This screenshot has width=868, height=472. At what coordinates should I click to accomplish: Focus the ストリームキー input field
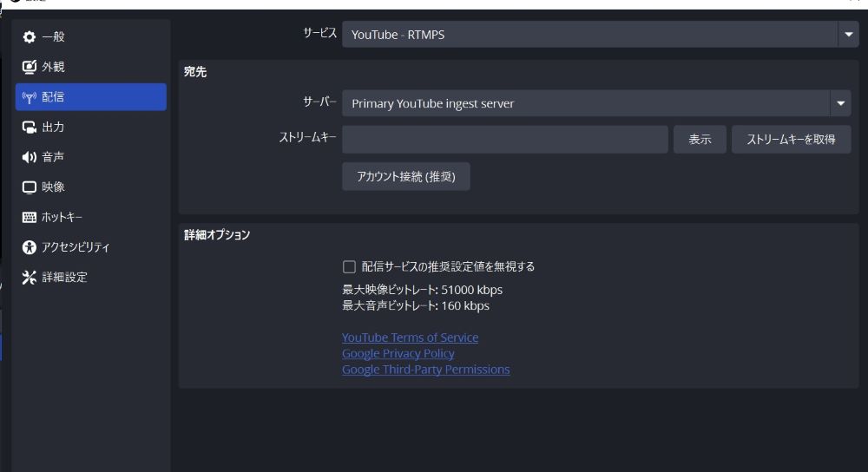click(x=505, y=140)
